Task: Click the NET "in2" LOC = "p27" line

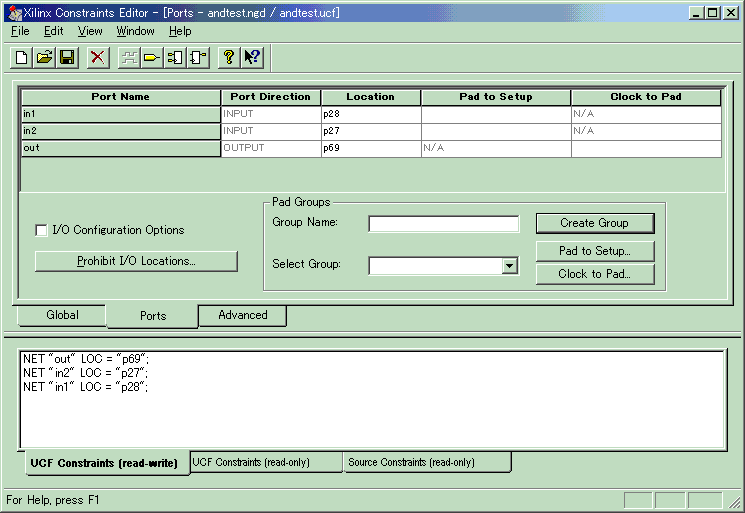Action: tap(86, 373)
